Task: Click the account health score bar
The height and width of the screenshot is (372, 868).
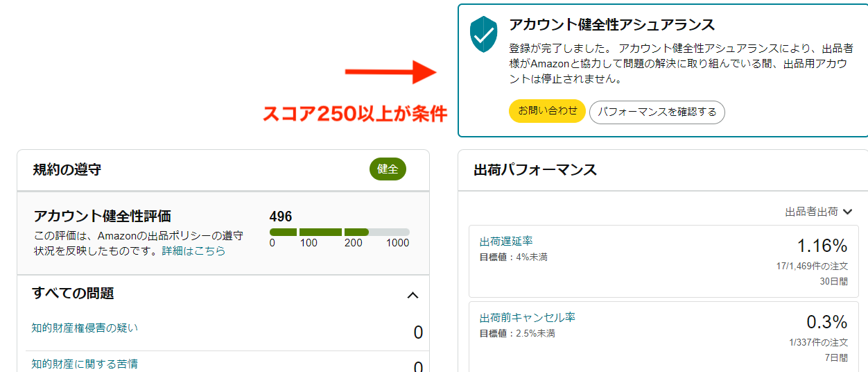Action: coord(340,232)
